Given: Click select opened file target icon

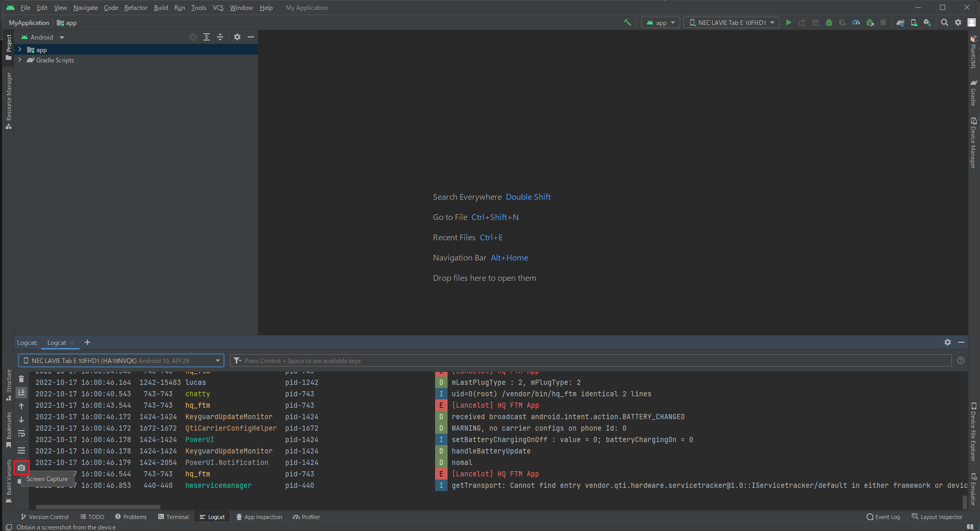Looking at the screenshot, I should point(193,37).
